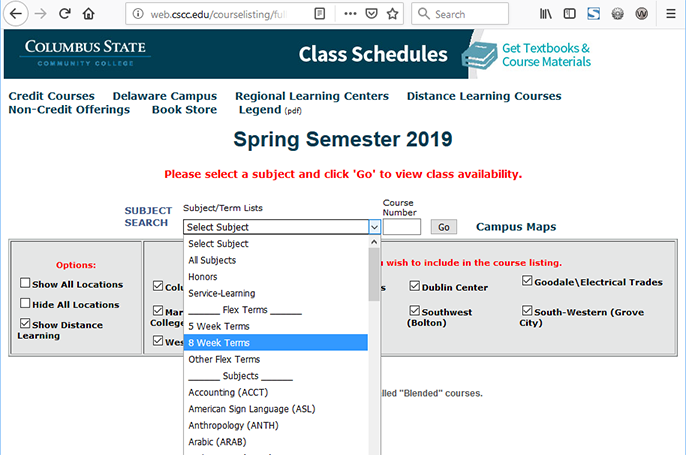Click the Go button
Image resolution: width=686 pixels, height=455 pixels.
coord(444,227)
